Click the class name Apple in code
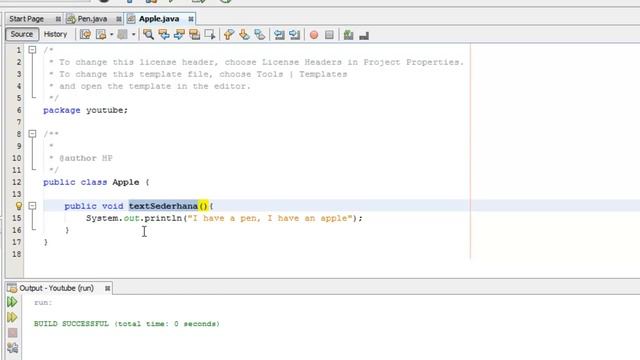640x360 pixels. click(126, 182)
